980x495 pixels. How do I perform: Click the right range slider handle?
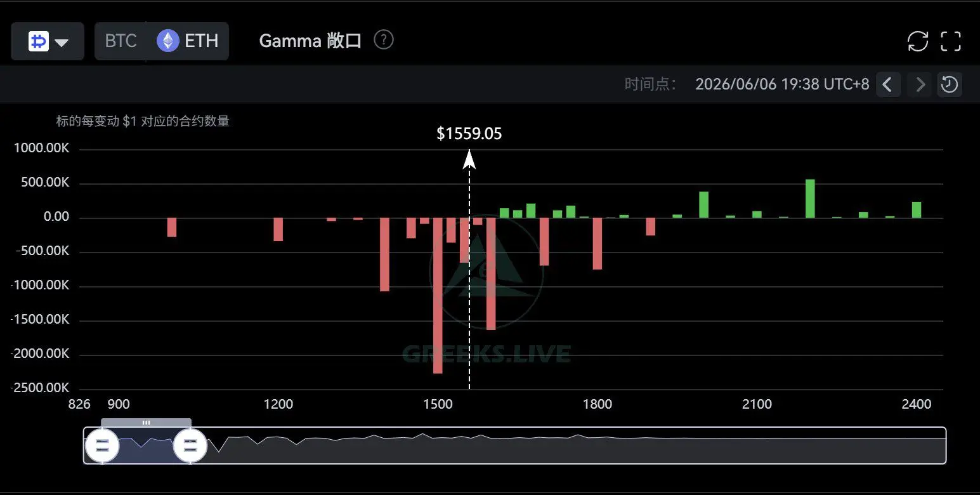coord(190,445)
